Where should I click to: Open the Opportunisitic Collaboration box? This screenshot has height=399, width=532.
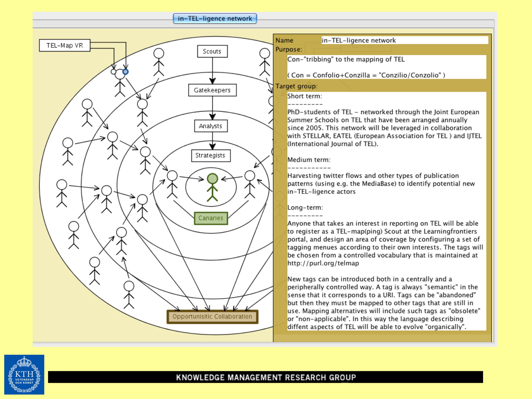212,316
